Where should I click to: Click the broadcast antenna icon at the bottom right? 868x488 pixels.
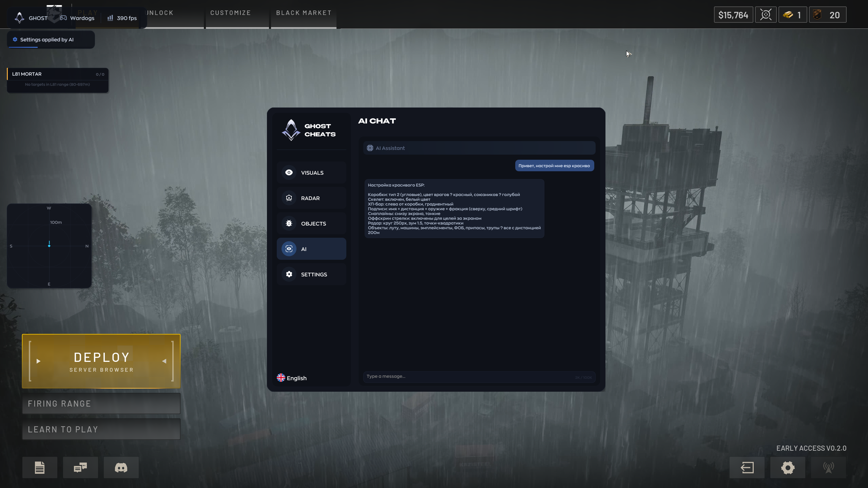828,467
